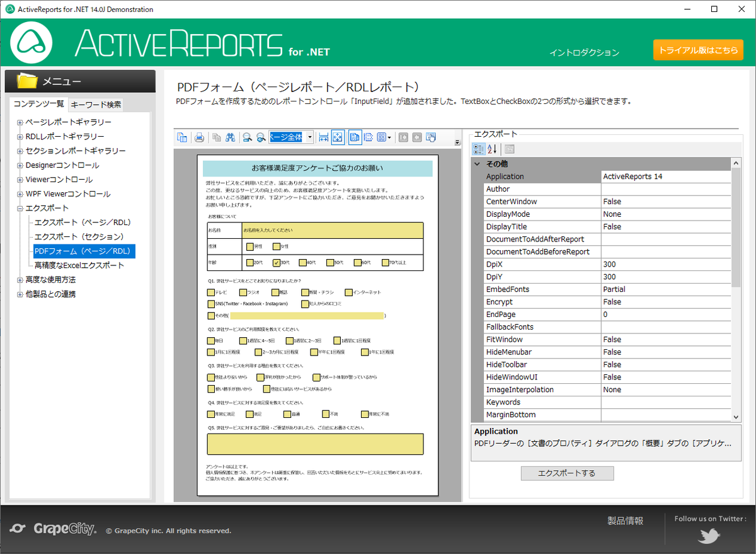
Task: Click the hand icon in viewer toolbar
Action: [x=432, y=137]
